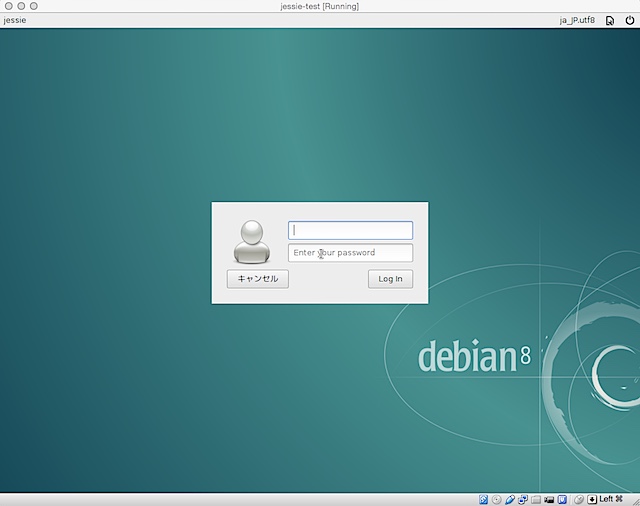Click the video capture icon in status bar
The height and width of the screenshot is (506, 640).
click(549, 500)
